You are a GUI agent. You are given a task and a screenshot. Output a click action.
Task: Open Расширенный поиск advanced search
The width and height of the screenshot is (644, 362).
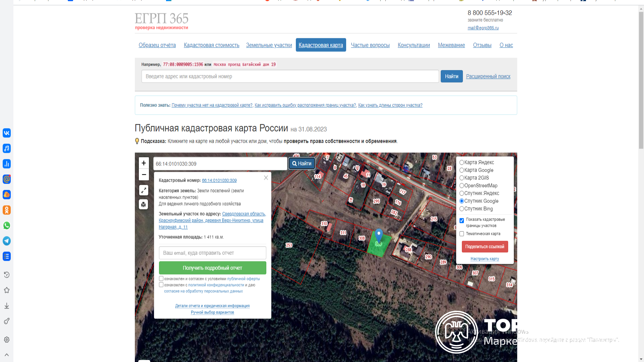(488, 76)
